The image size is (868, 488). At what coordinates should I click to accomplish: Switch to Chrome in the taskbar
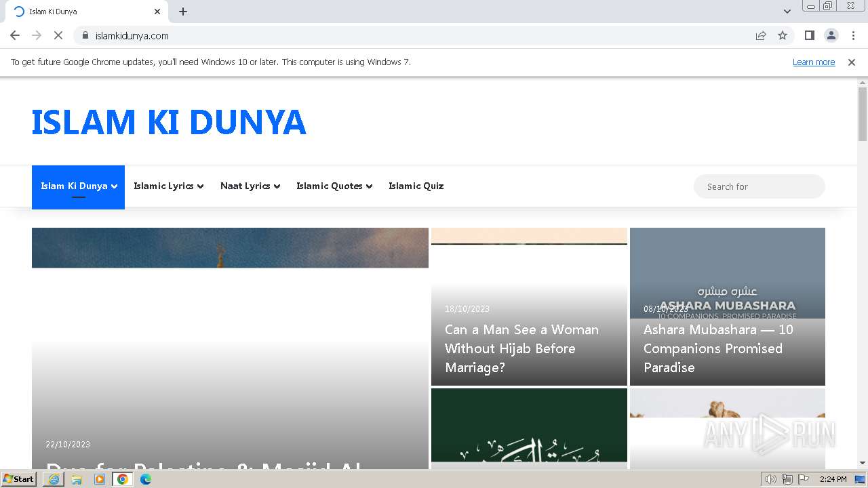(123, 479)
